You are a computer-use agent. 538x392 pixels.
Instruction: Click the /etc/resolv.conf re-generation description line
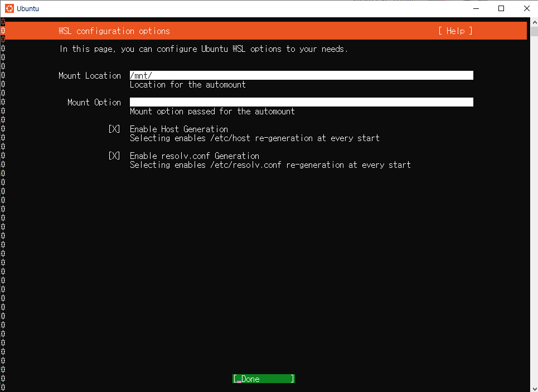[270, 164]
